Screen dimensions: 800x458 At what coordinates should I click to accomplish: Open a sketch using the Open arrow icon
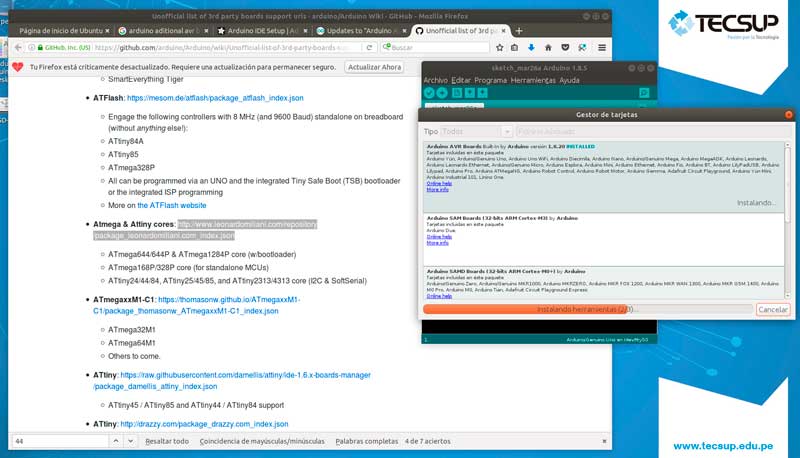[x=469, y=92]
